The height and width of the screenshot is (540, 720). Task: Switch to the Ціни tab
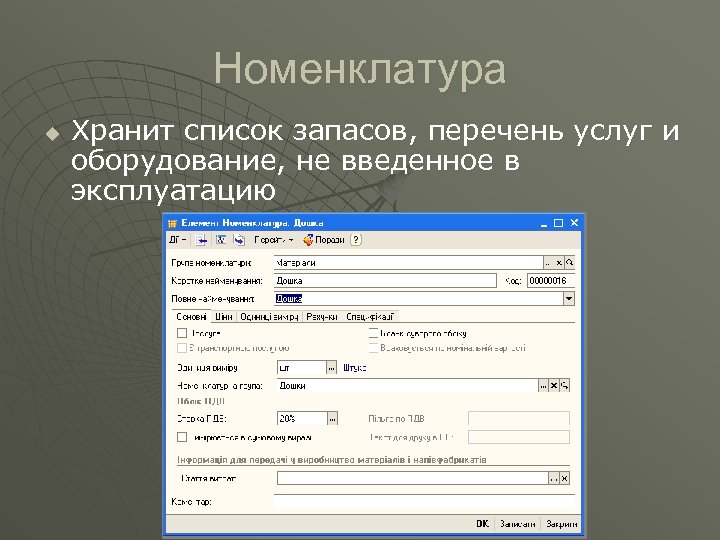[224, 317]
